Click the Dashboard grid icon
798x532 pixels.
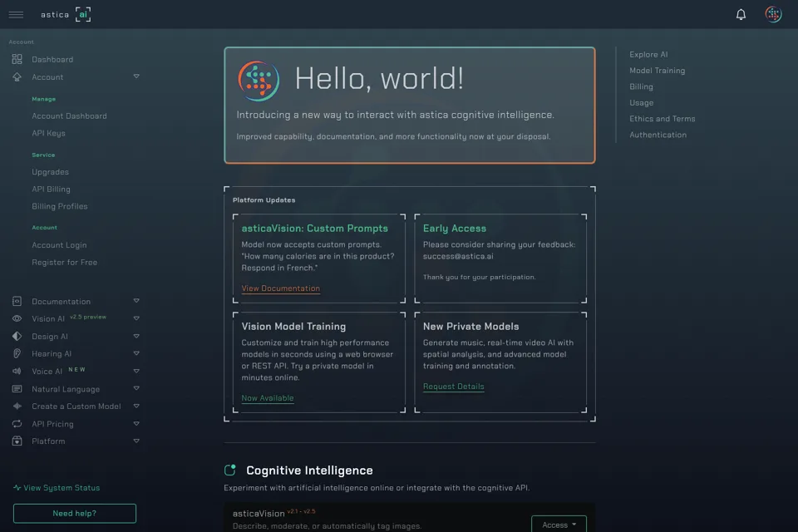tap(17, 60)
